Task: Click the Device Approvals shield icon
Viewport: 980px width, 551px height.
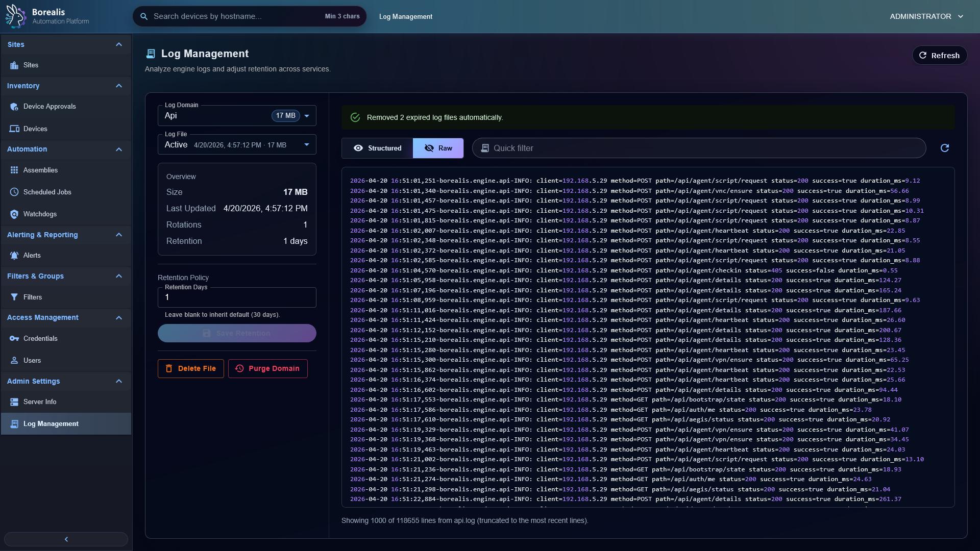Action: [14, 107]
